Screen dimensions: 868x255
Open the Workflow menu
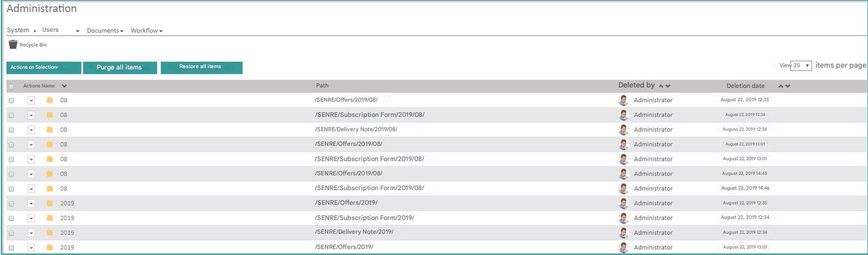tap(147, 31)
